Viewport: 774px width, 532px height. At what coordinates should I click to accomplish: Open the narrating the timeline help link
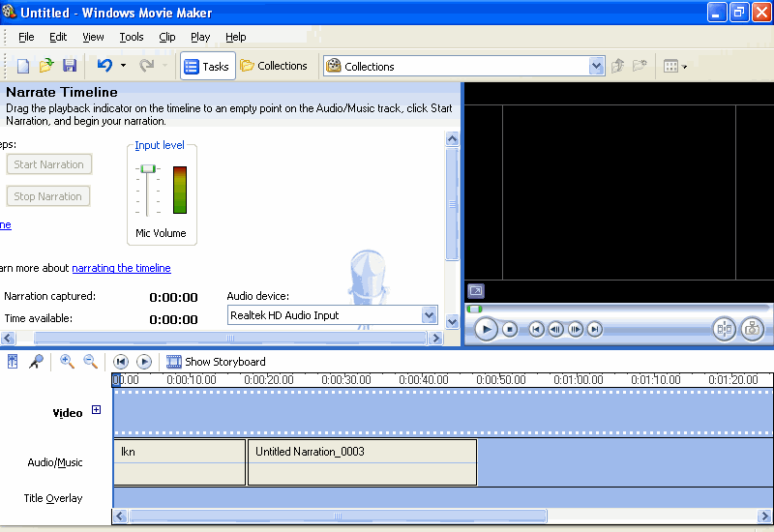[121, 268]
